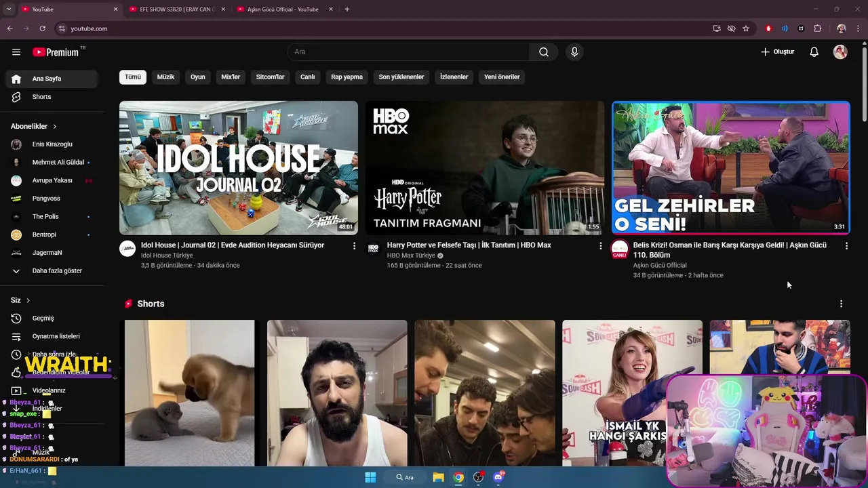The image size is (868, 488).
Task: Select the Mix'ler filter chip
Action: 231,77
